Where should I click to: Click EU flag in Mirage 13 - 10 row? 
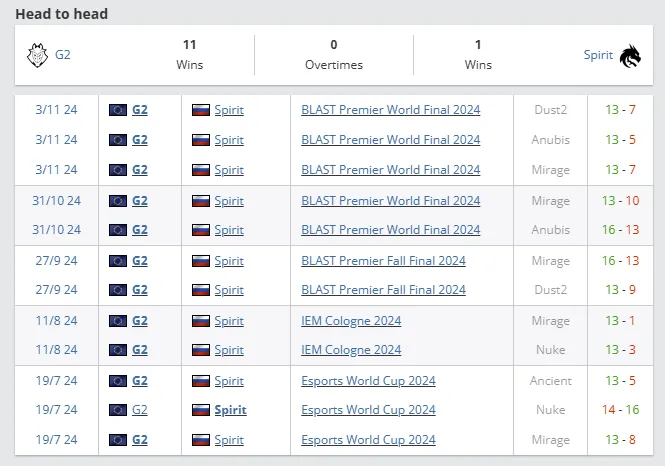[118, 201]
